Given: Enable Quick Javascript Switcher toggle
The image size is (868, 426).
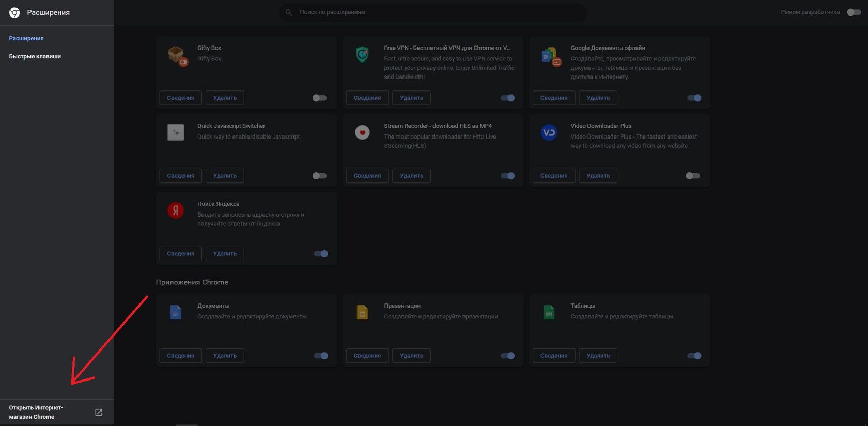Looking at the screenshot, I should coord(320,176).
